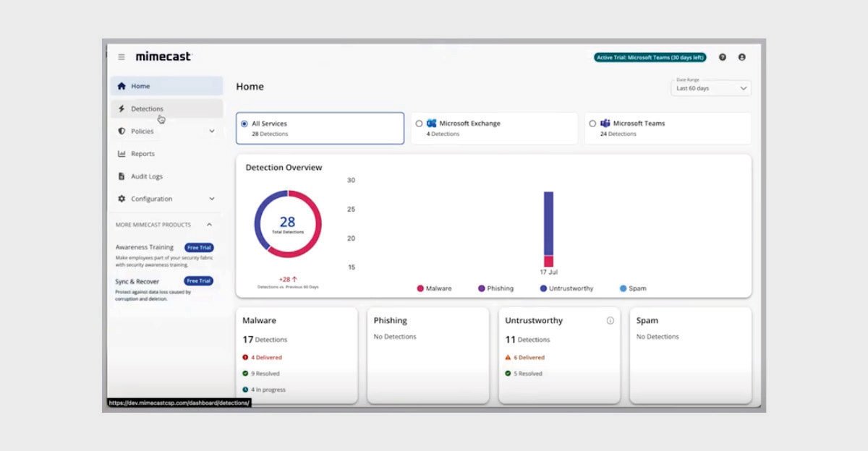Click the Microsoft Exchange logo icon
Image resolution: width=868 pixels, height=451 pixels.
tap(432, 124)
